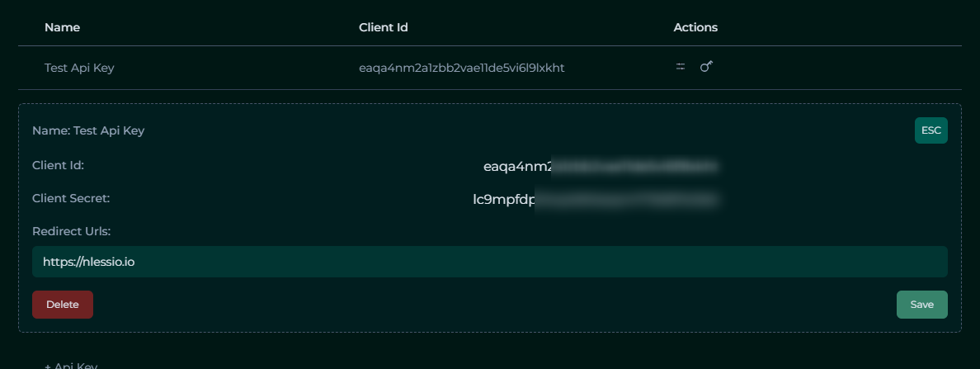This screenshot has height=369, width=980.
Task: Close the details panel with the ESC button
Action: point(931,130)
